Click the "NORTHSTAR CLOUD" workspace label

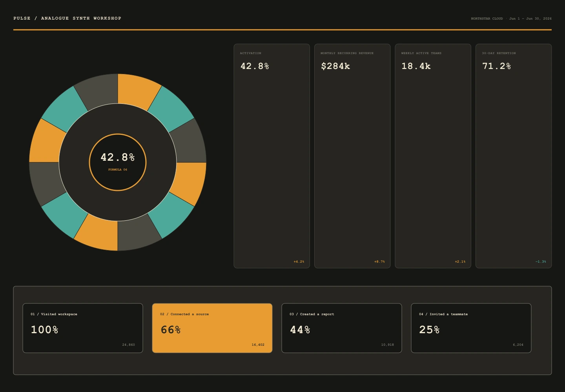click(x=487, y=18)
